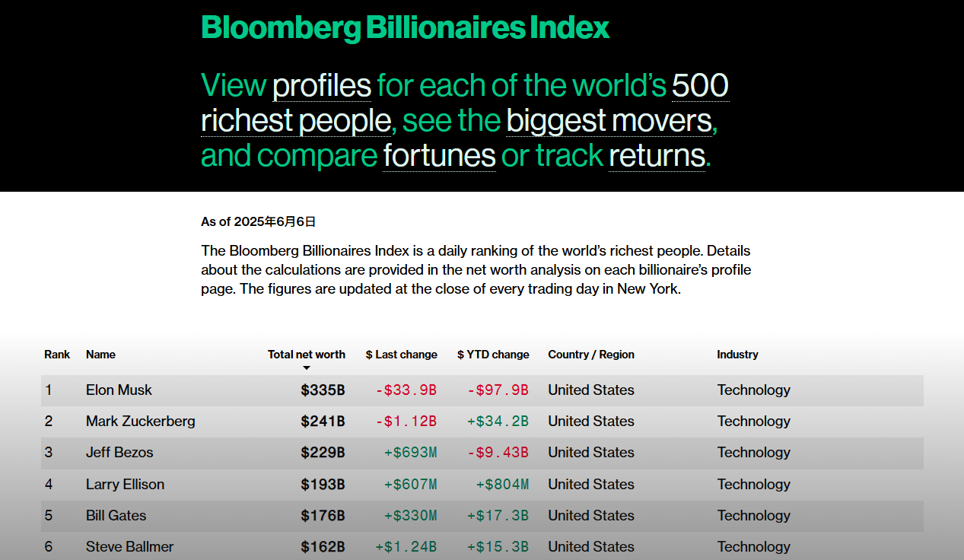The image size is (964, 560).
Task: Click the Name column header
Action: point(100,355)
